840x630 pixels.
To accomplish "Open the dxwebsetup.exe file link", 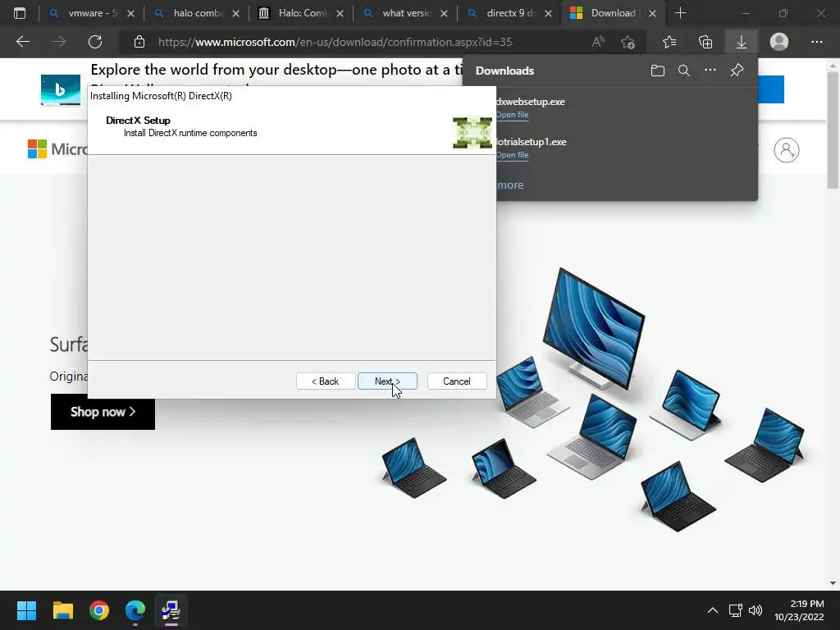I will coord(513,115).
